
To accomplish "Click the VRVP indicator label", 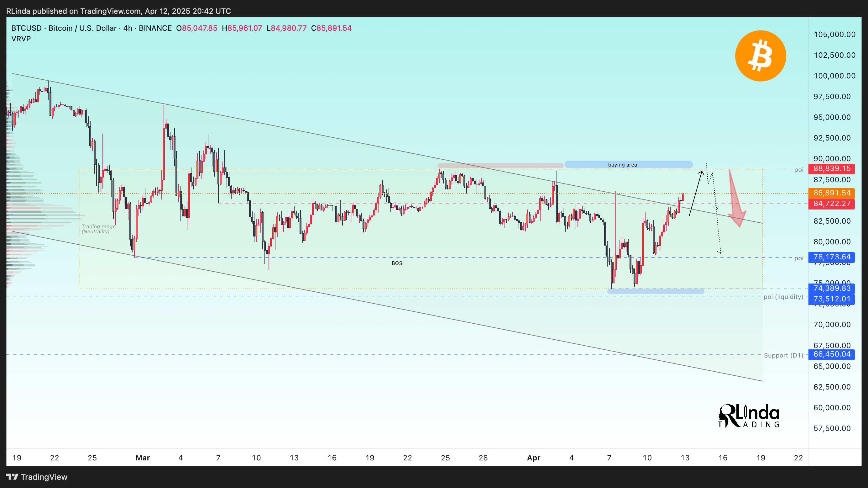I will 21,39.
